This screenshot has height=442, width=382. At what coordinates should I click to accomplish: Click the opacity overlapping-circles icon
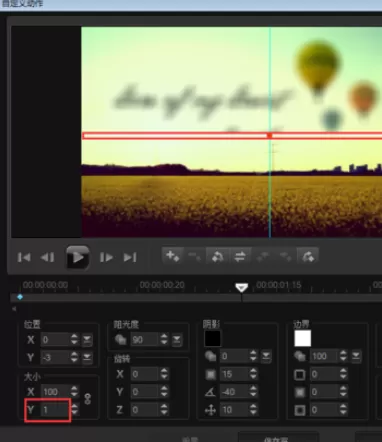(121, 340)
